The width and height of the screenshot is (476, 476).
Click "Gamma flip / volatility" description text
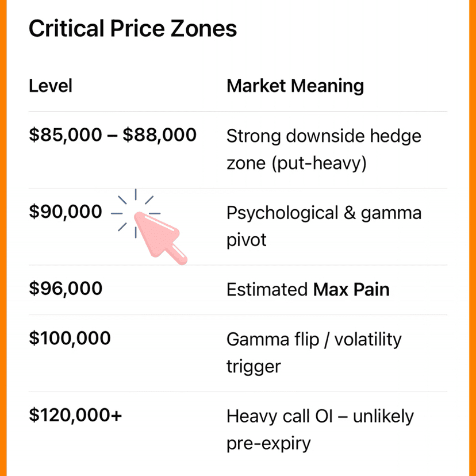pyautogui.click(x=314, y=339)
